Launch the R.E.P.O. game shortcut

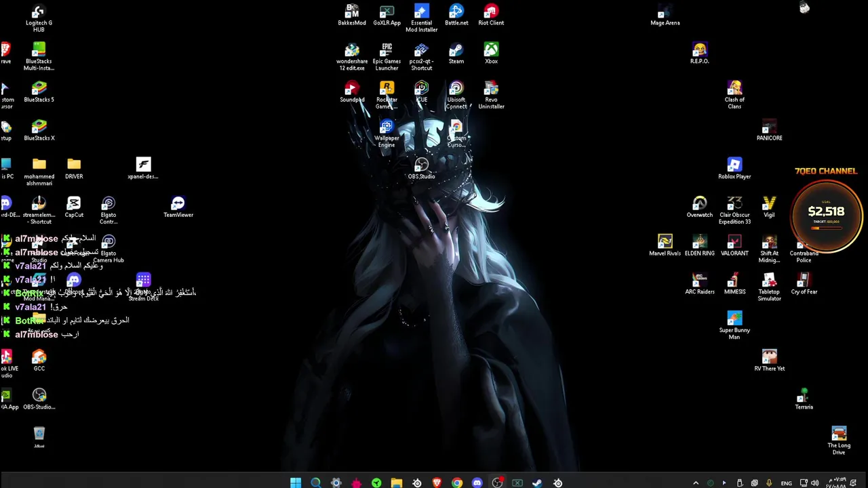[x=700, y=54]
